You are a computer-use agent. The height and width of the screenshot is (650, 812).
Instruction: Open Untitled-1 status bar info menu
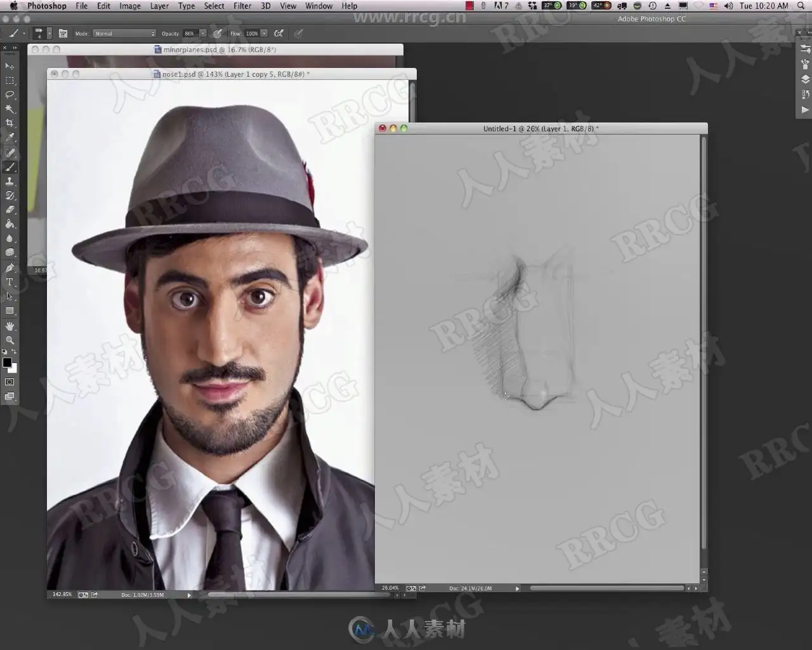tap(517, 588)
